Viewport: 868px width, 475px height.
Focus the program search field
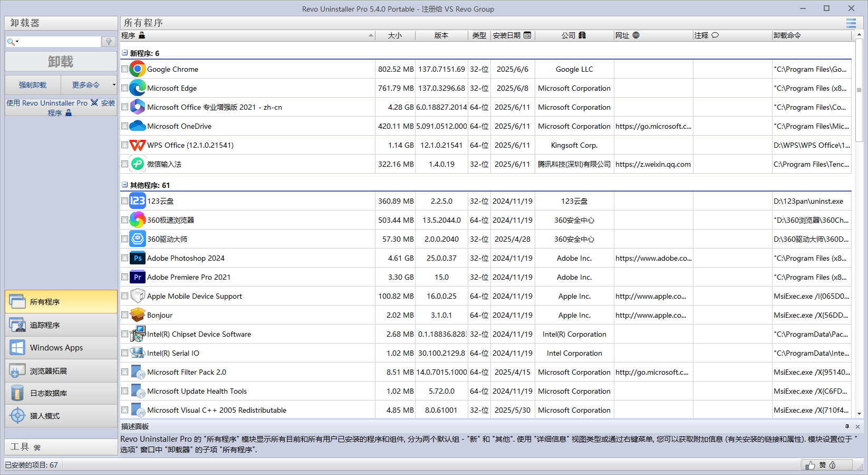click(60, 42)
